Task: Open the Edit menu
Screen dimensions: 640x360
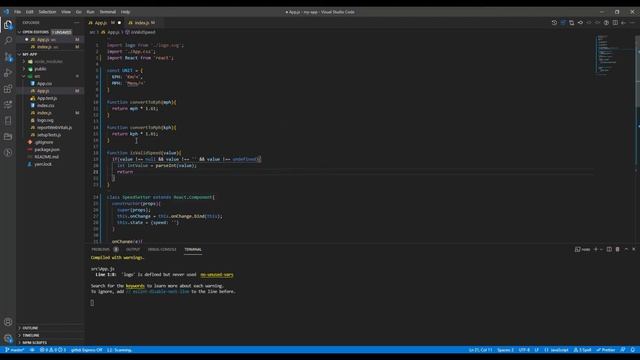Action: pyautogui.click(x=29, y=12)
